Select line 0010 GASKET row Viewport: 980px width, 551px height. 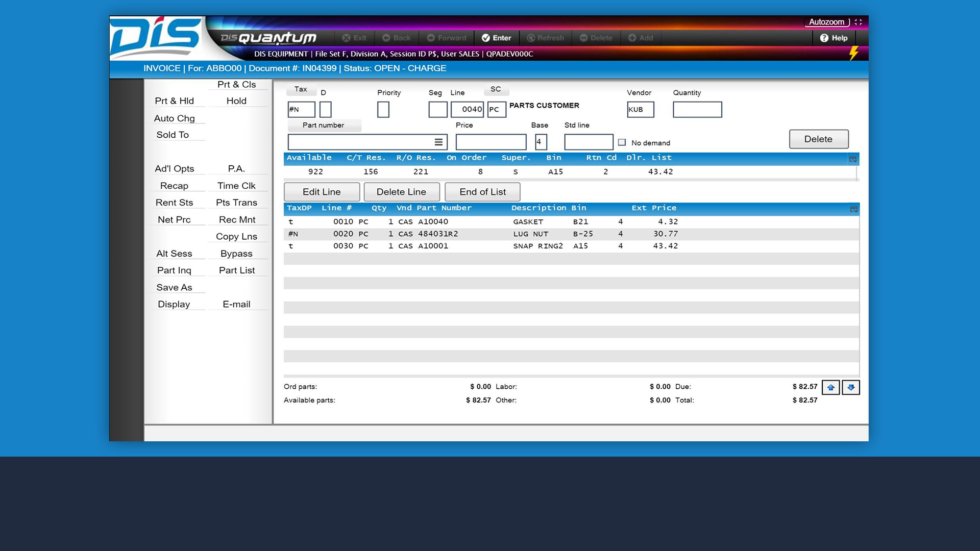coord(571,222)
